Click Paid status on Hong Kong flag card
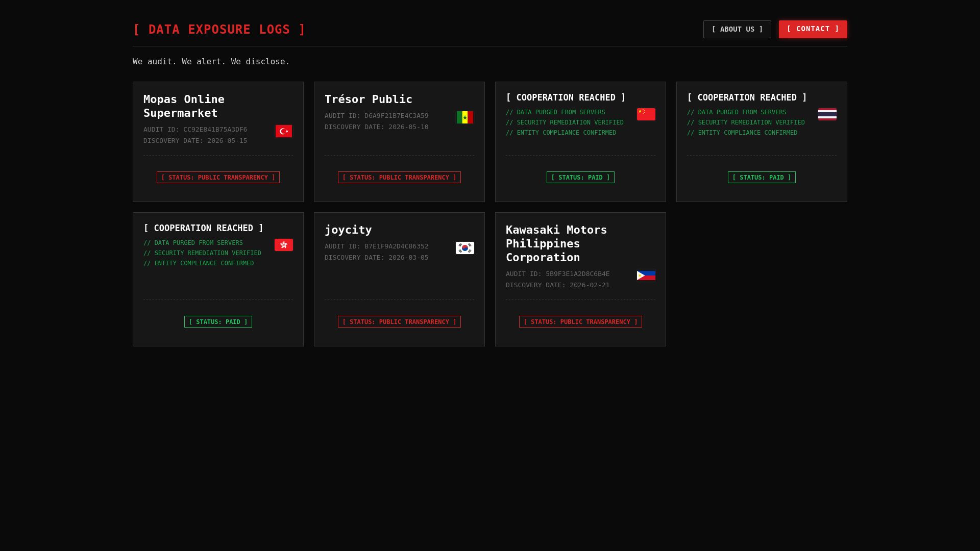This screenshot has width=980, height=551. point(218,322)
